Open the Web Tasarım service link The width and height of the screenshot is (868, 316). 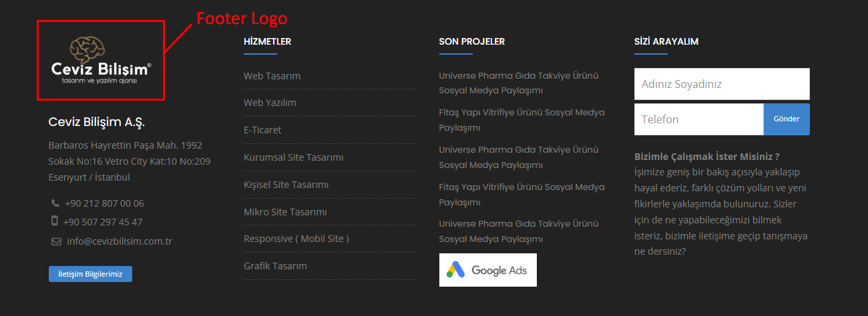tap(272, 76)
